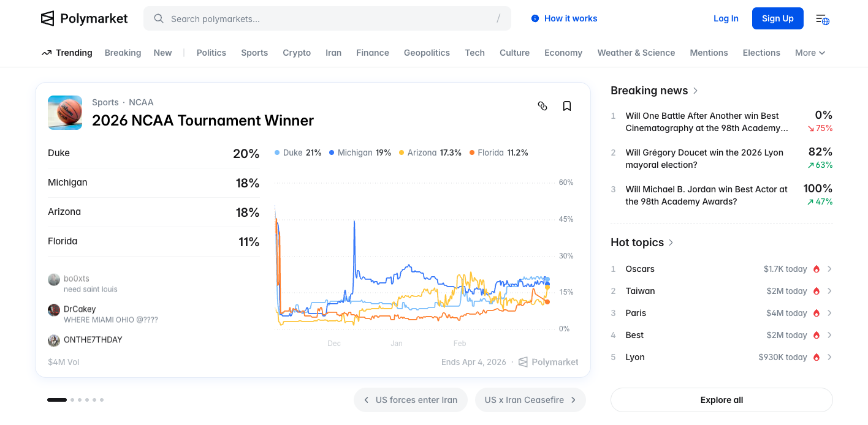Open the Trending arrow icon tab

(x=47, y=53)
